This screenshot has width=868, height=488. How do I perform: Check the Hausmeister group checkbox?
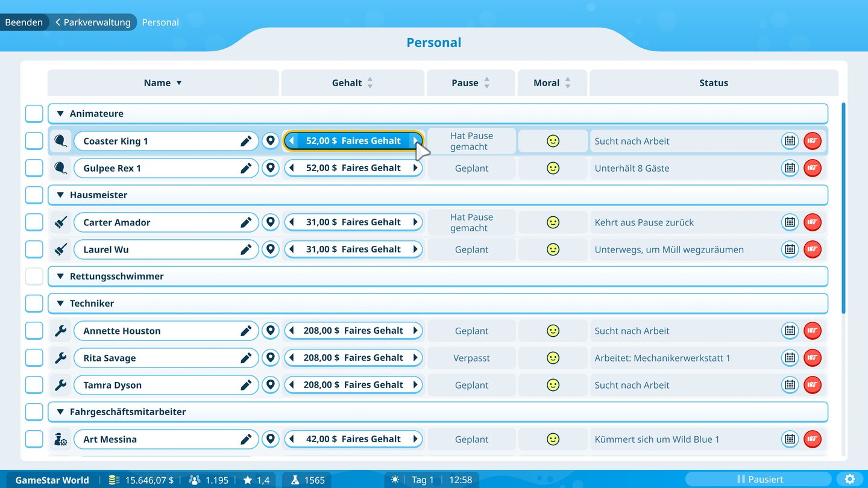click(x=34, y=195)
